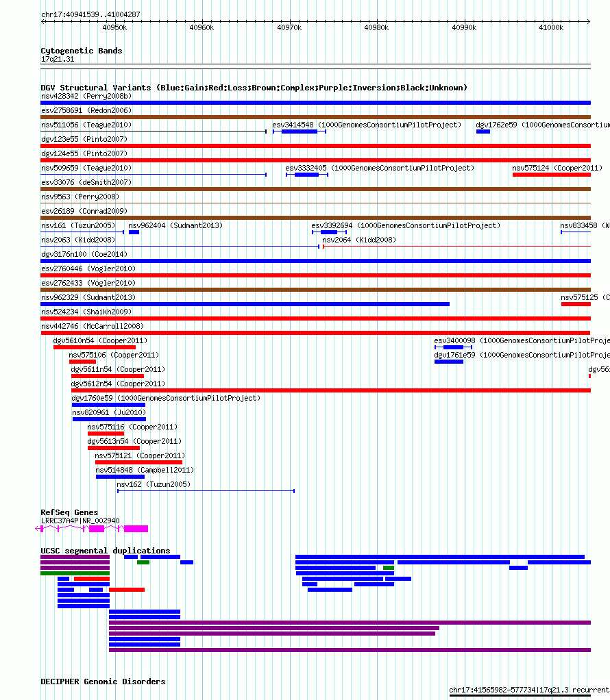The height and width of the screenshot is (700, 610).
Task: Open the dgv1761e59 variant label
Action: 522,355
